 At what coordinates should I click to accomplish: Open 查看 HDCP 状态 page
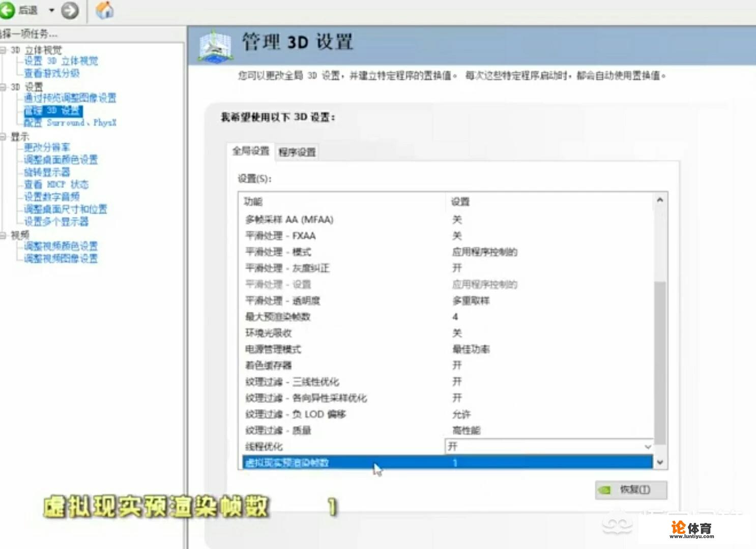[x=56, y=184]
